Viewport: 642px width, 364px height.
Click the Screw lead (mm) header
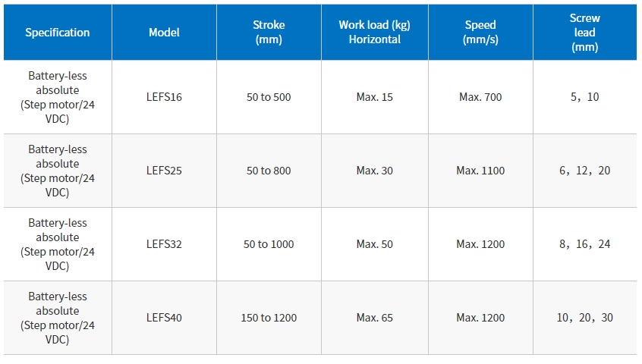pos(584,33)
